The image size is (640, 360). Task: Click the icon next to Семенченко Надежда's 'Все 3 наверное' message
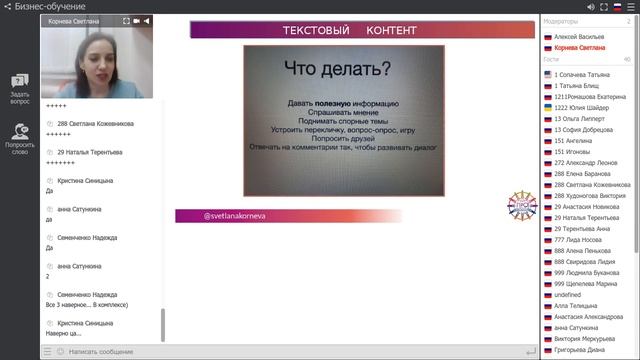(x=50, y=295)
